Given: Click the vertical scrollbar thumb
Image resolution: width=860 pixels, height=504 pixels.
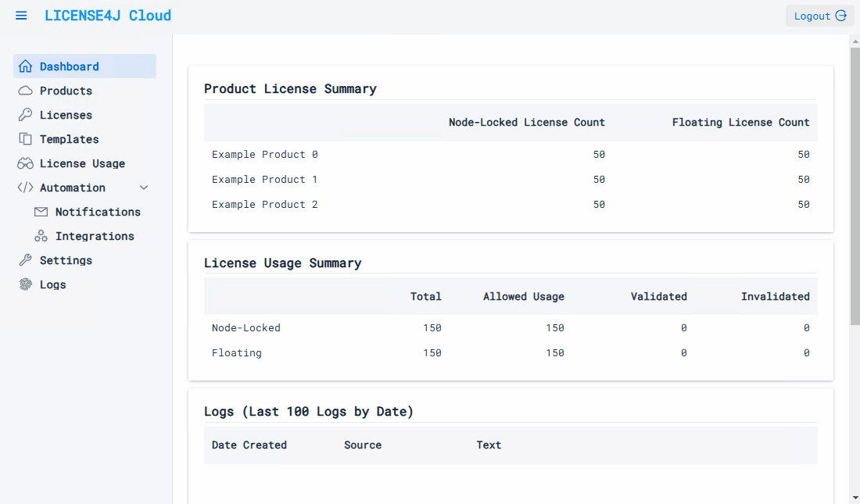Looking at the screenshot, I should (x=855, y=187).
